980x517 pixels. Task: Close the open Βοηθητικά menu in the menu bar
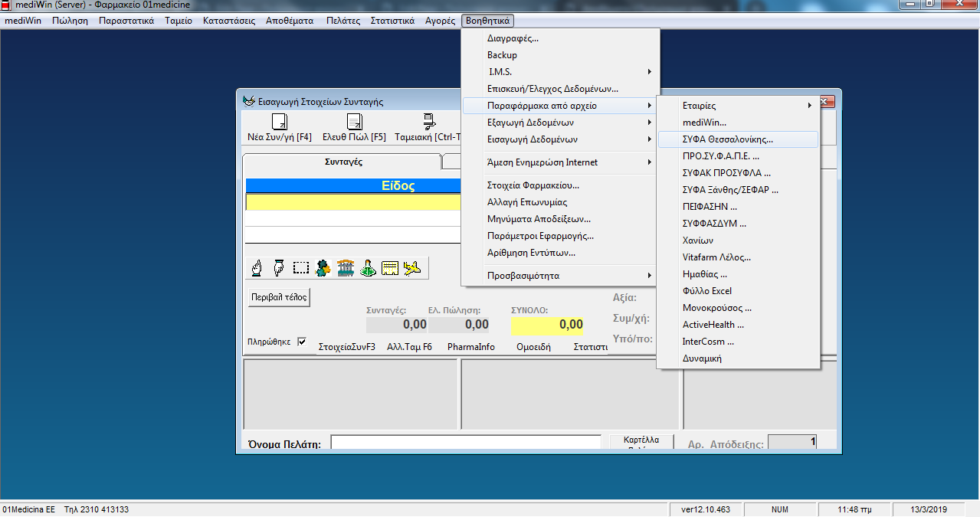pyautogui.click(x=488, y=21)
